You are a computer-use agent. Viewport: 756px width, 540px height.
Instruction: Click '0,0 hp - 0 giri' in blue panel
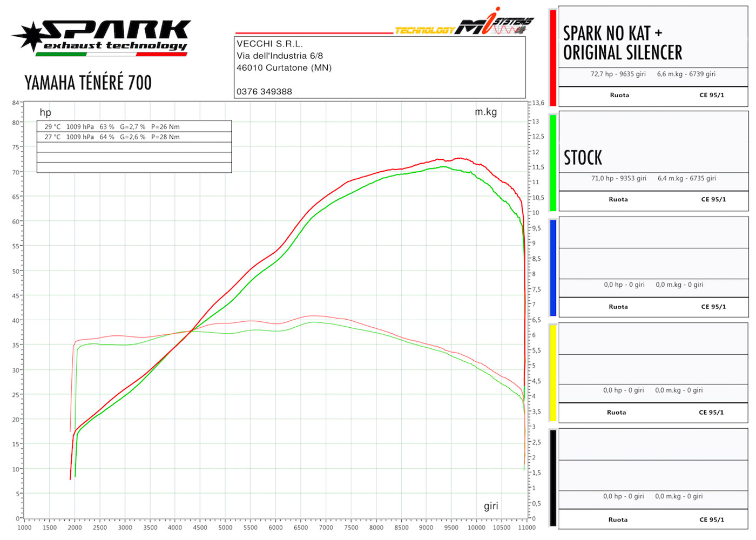point(624,285)
